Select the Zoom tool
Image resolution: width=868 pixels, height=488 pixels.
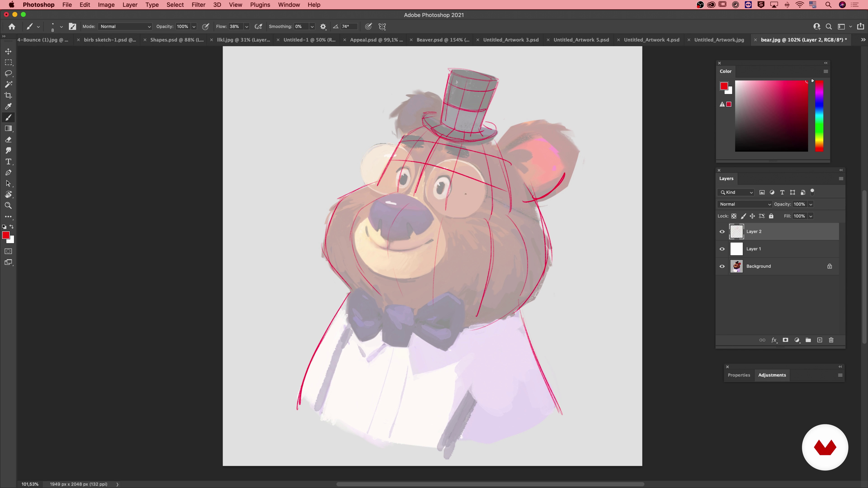point(8,205)
